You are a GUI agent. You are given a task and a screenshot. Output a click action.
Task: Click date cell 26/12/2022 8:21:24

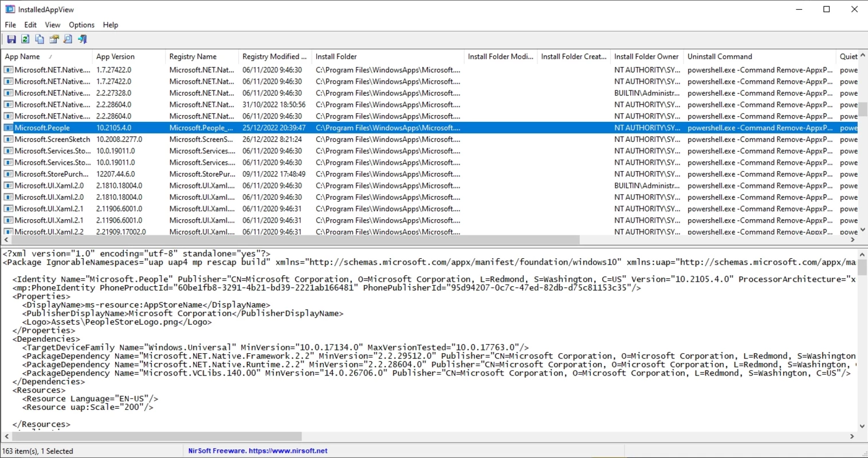272,139
